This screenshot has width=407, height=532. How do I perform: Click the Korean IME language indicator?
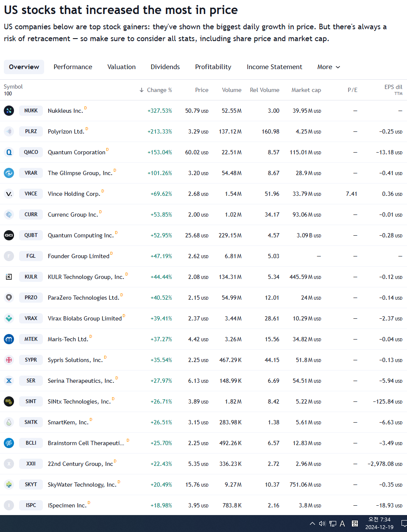[355, 523]
